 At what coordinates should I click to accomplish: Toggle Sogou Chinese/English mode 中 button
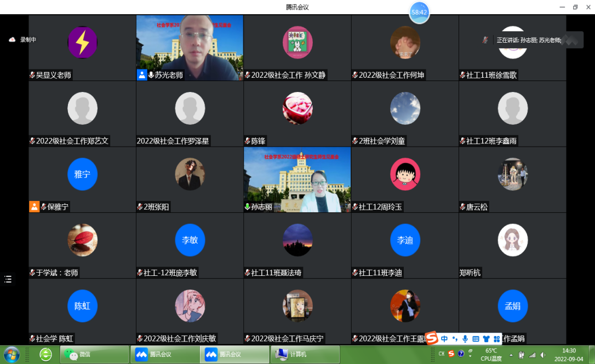click(444, 339)
